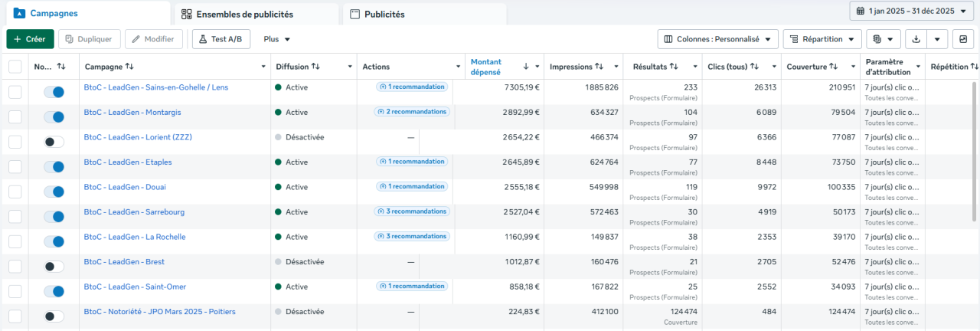Screen dimensions: 980x331
Task: Tick the select-all header checkbox
Action: pos(15,67)
